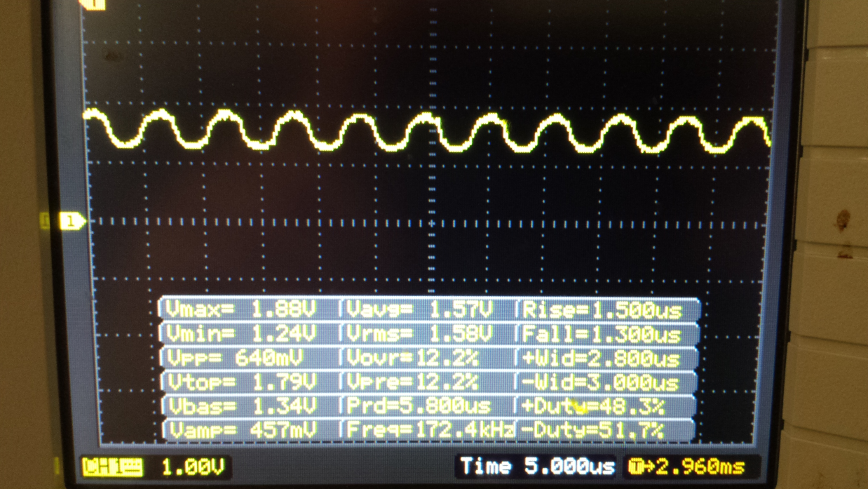Click the trigger position marker at top-left

[93, 5]
